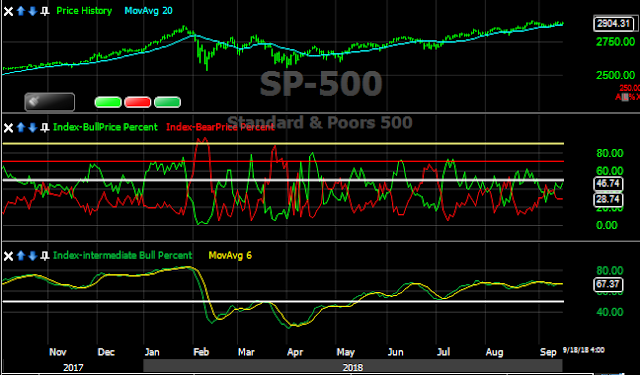Pin the Index-intermediate Bull Percent pane
Image resolution: width=640 pixels, height=375 pixels.
(45, 256)
